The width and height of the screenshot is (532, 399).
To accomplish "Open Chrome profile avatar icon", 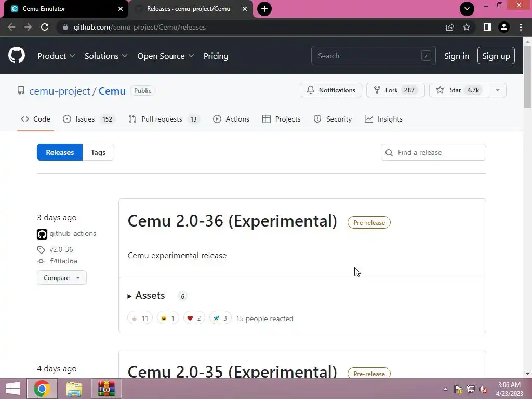I will (x=504, y=27).
